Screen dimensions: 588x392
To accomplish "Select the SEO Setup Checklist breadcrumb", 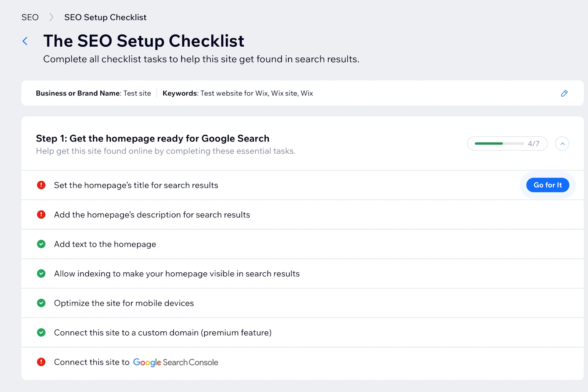I will 105,17.
